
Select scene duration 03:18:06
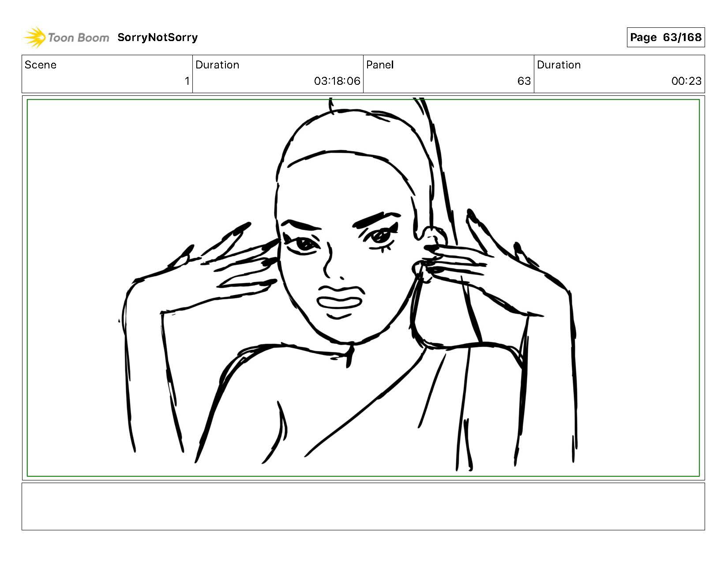[337, 81]
